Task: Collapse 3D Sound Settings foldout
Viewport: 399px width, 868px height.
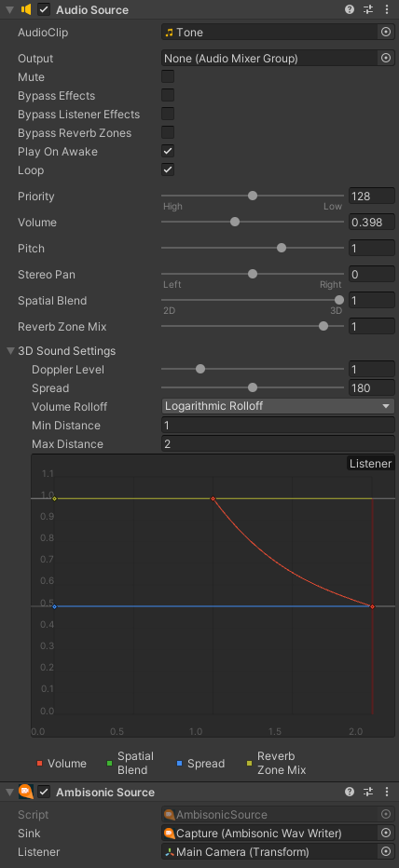Action: point(10,351)
